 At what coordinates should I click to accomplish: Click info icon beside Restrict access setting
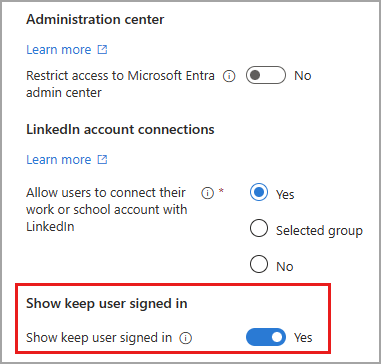[x=229, y=76]
